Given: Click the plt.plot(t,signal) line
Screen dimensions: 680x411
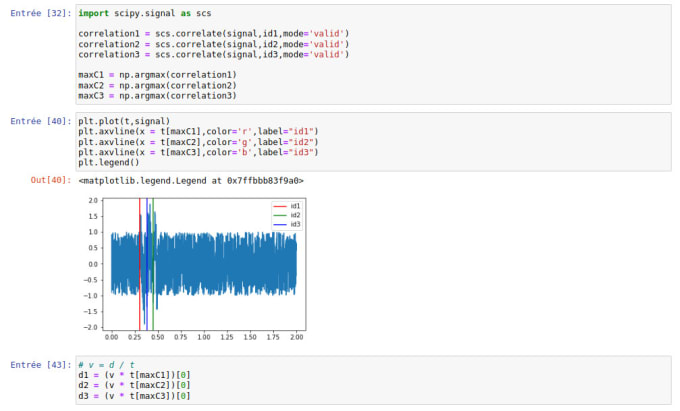Looking at the screenshot, I should click(x=124, y=121).
